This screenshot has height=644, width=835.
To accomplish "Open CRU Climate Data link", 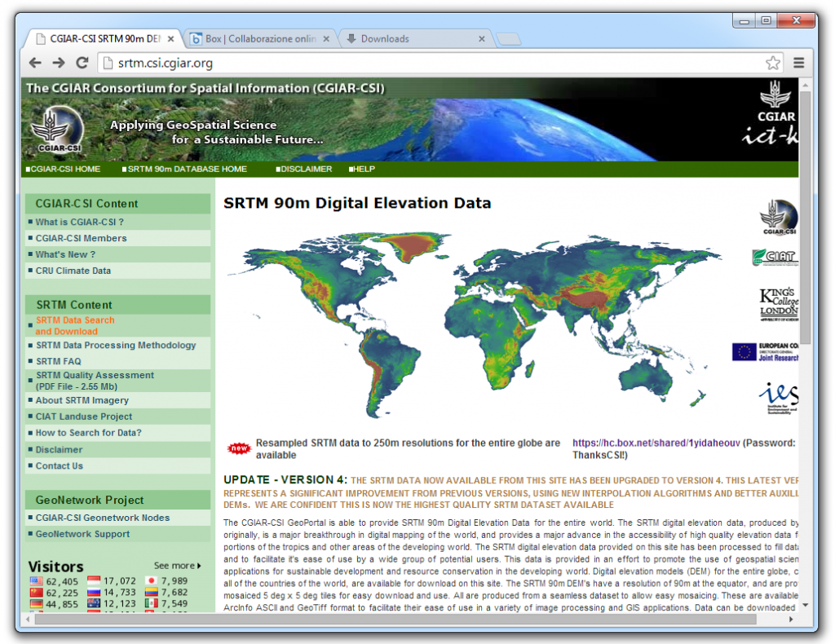I will tap(73, 271).
